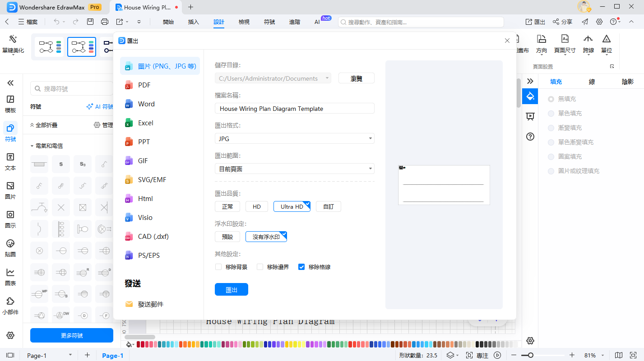Collapse the 電氣和電信 symbol category

click(32, 146)
